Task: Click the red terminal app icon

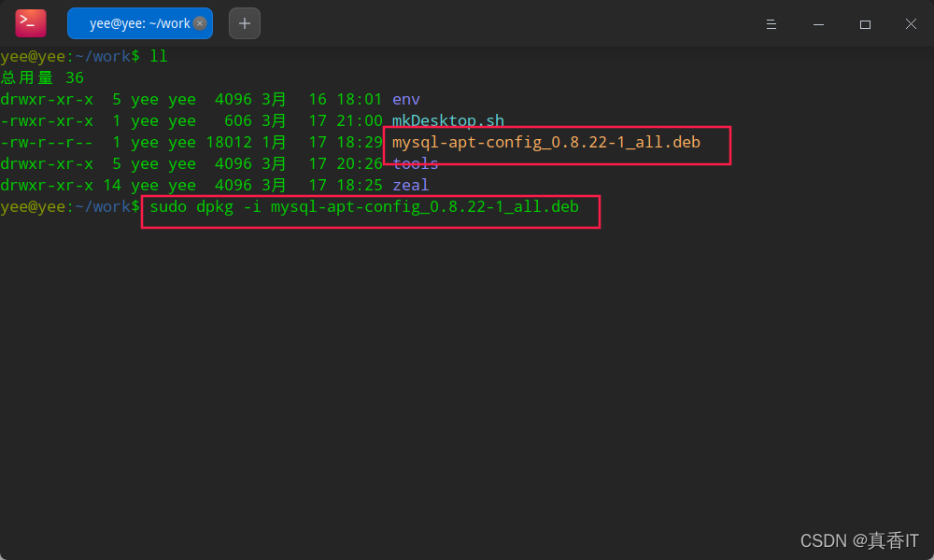Action: (x=31, y=23)
